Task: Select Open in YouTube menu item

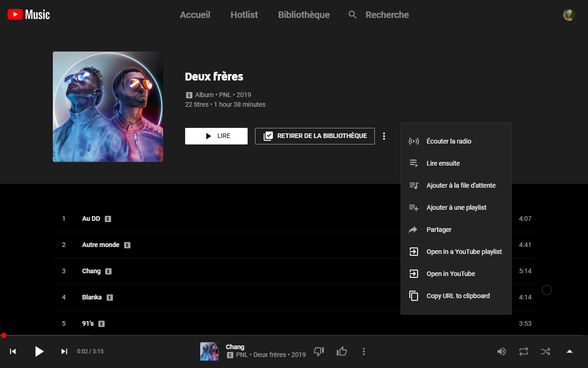Action: (456, 274)
